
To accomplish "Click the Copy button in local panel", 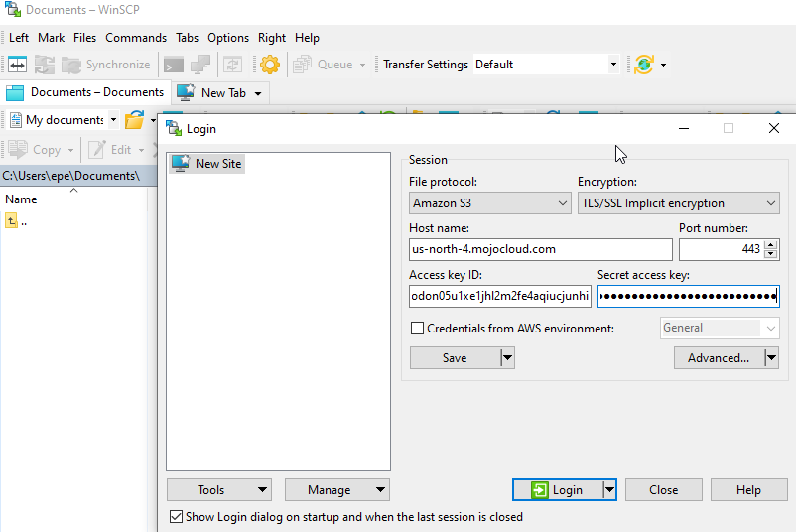I will click(36, 150).
